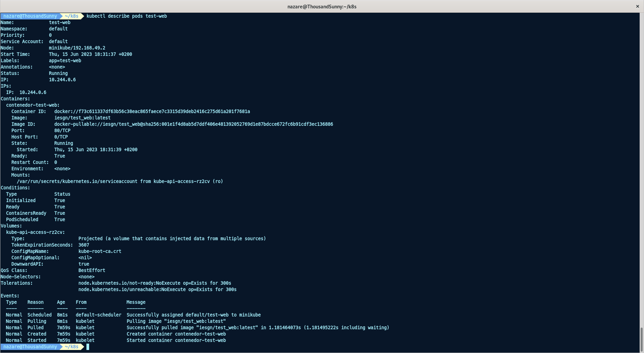
Task: Click the Node value minikube/192.168.49.2
Action: tap(77, 48)
